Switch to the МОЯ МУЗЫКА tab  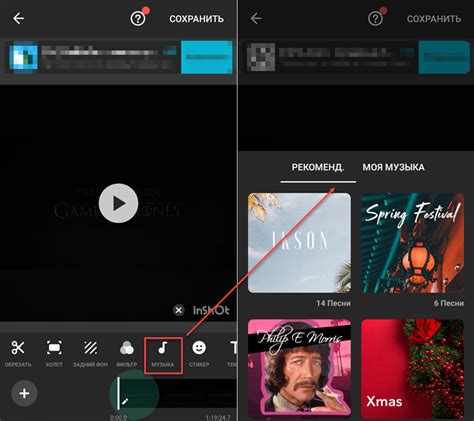pos(393,167)
